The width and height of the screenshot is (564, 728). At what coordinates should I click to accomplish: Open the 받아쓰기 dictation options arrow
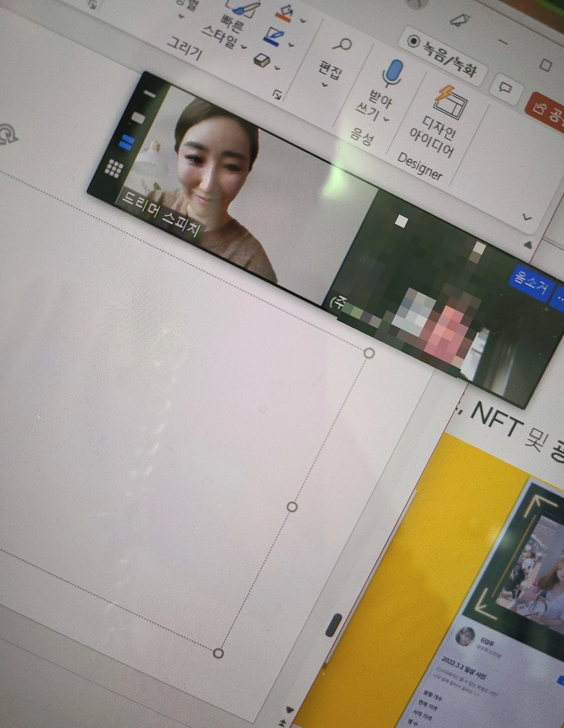click(386, 119)
